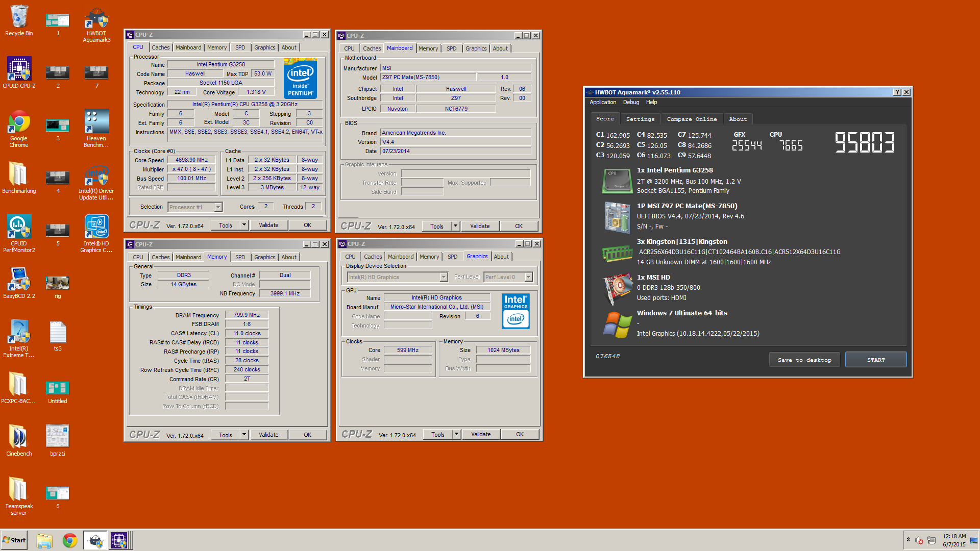Click the graphics card icon in Aquamark
This screenshot has height=551, width=980.
click(x=617, y=289)
